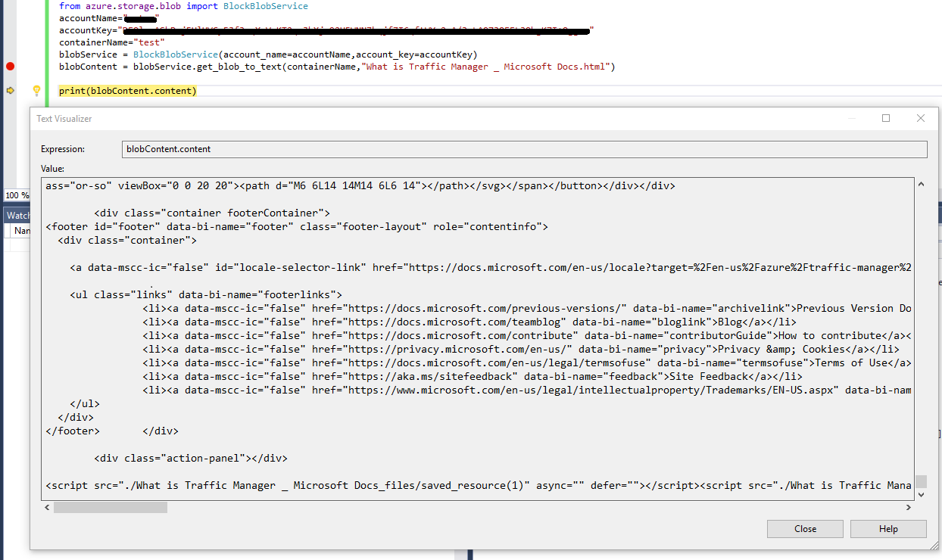Click the footer id="footer" line in Value
Screen dimensions: 942x560
[297, 226]
